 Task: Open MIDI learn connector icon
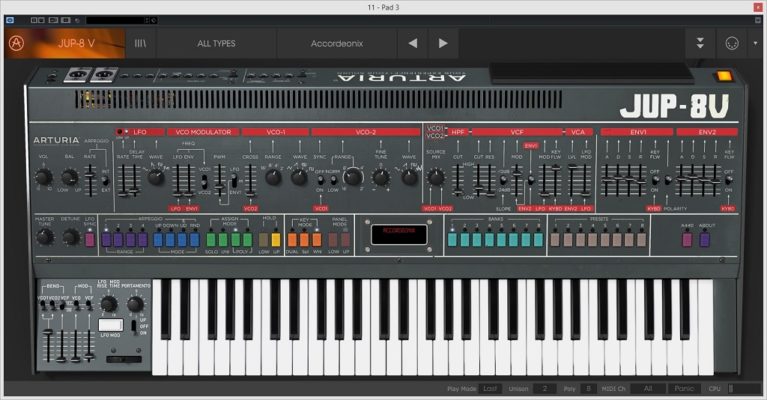pyautogui.click(x=732, y=44)
